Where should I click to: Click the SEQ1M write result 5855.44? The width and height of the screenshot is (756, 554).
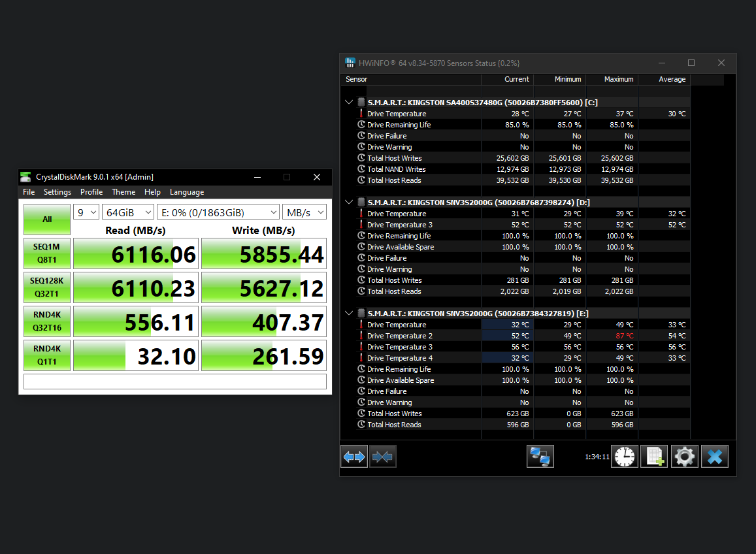pos(264,253)
